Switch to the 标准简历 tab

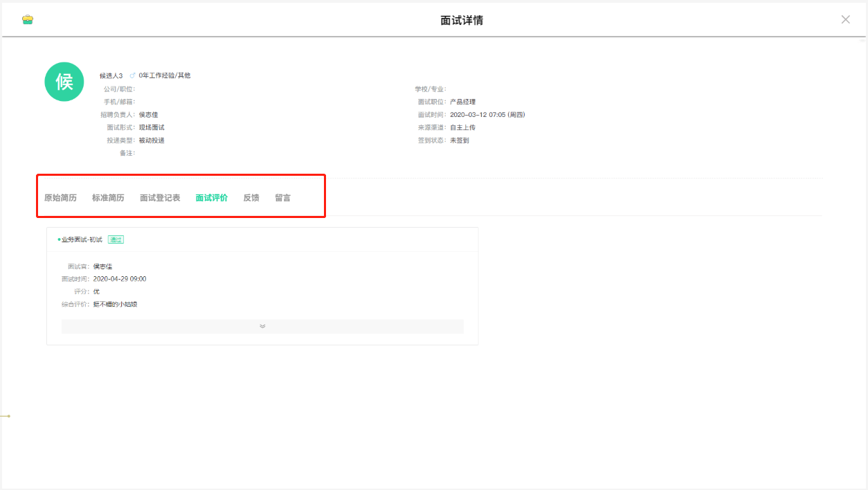pos(108,198)
